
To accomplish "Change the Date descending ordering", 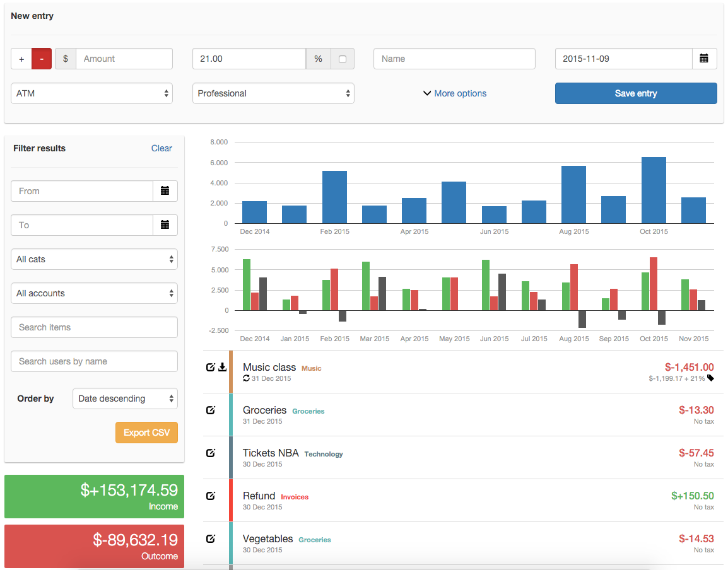I will (125, 398).
